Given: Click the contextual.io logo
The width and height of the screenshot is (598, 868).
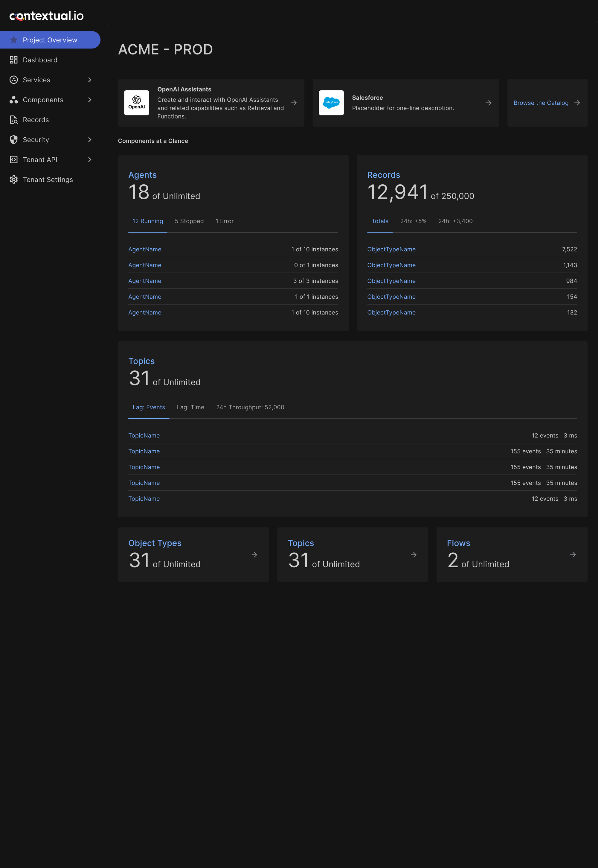Looking at the screenshot, I should pyautogui.click(x=46, y=16).
